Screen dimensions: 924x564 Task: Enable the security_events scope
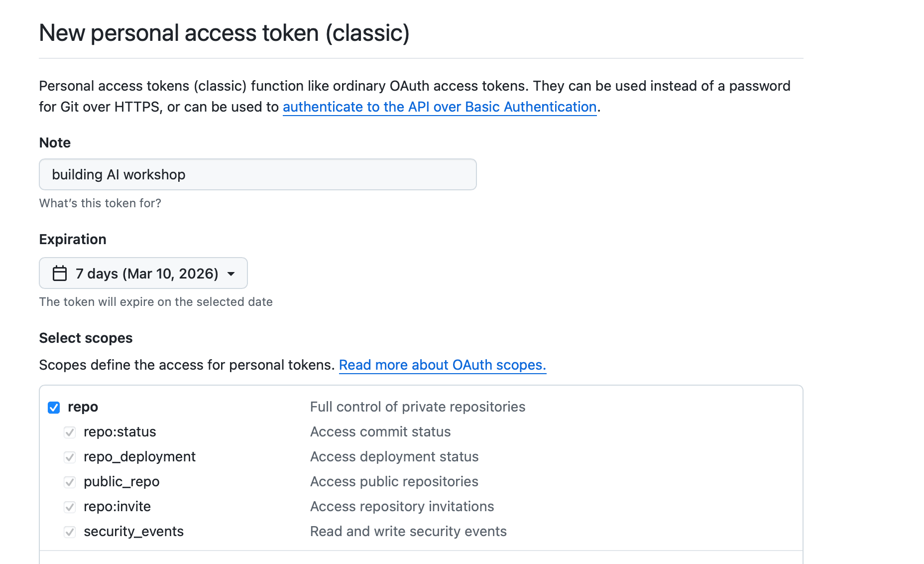coord(70,532)
